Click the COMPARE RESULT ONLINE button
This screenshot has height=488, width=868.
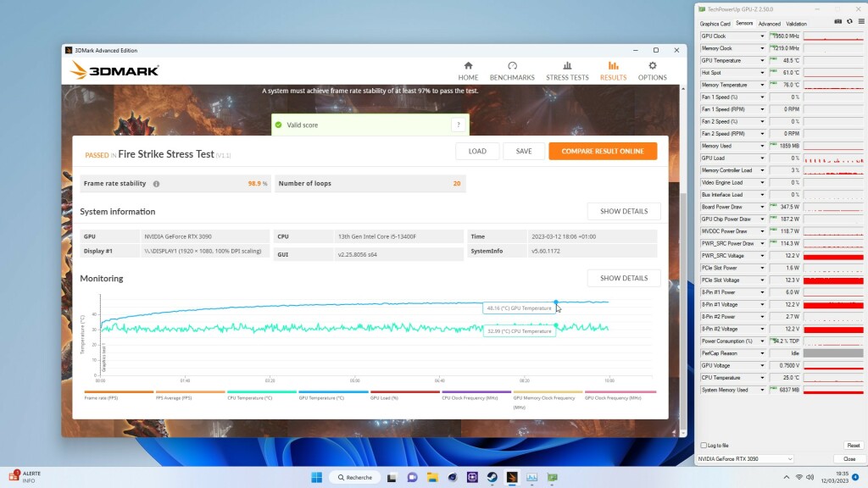[601, 151]
